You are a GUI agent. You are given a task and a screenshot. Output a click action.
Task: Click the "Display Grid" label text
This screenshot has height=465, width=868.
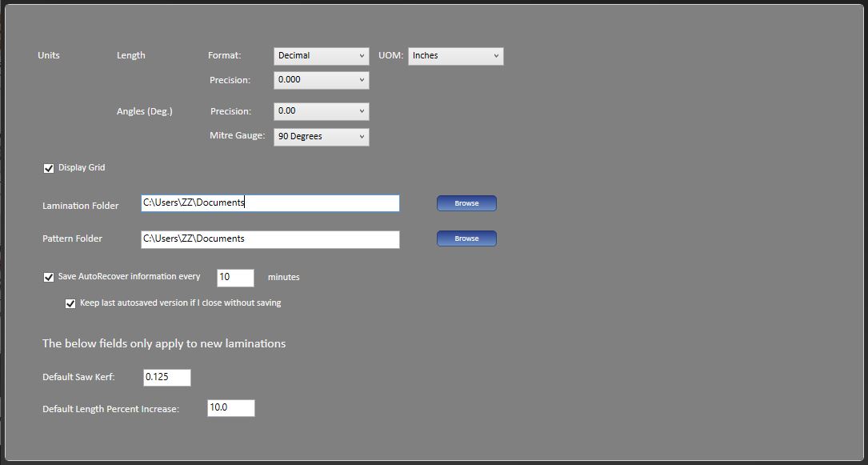point(82,168)
